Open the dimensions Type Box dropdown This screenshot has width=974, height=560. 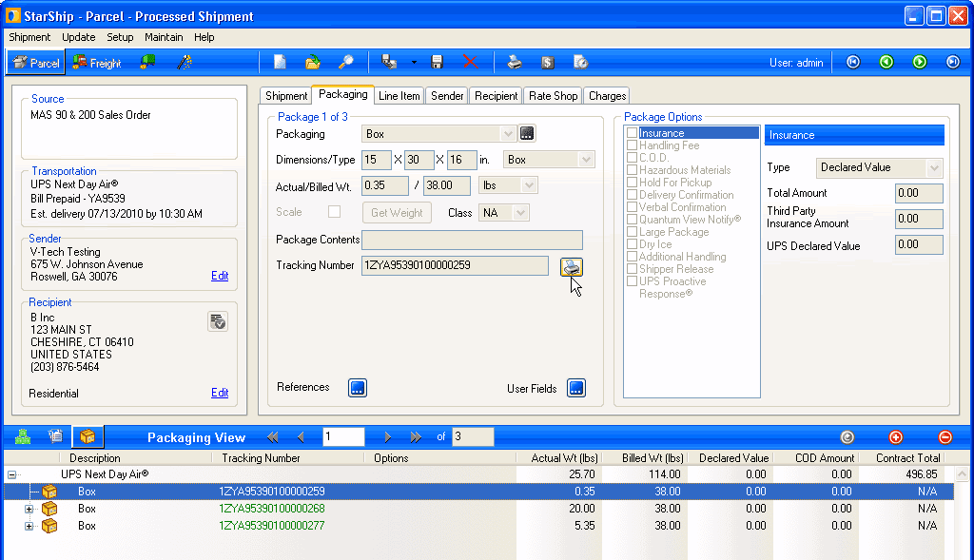click(586, 160)
